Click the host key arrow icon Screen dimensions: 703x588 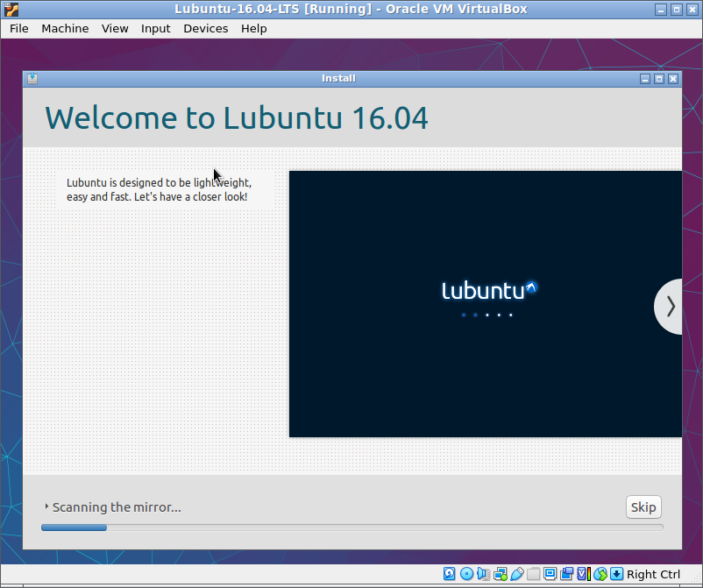coord(617,574)
